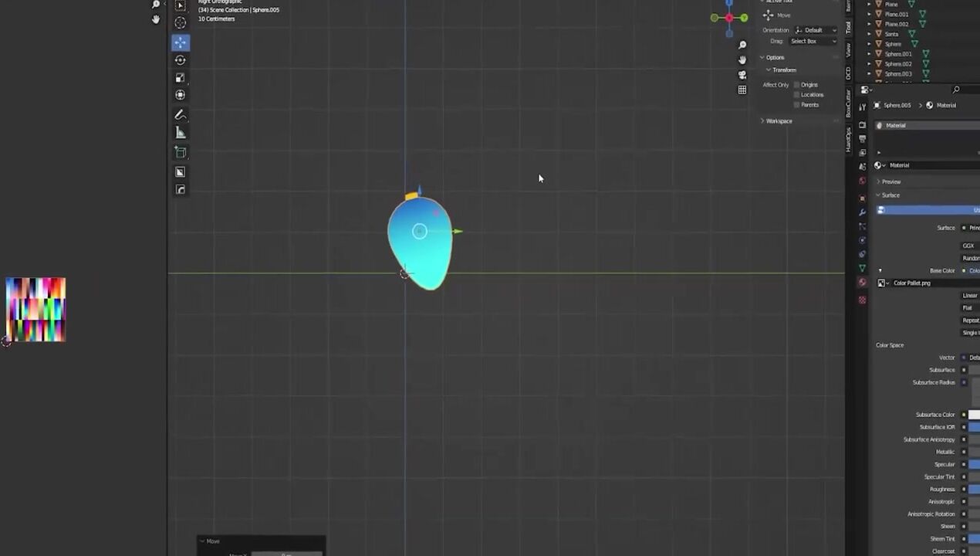This screenshot has width=980, height=556.
Task: Open the Tool settings tab in Properties editor
Action: pyautogui.click(x=862, y=107)
